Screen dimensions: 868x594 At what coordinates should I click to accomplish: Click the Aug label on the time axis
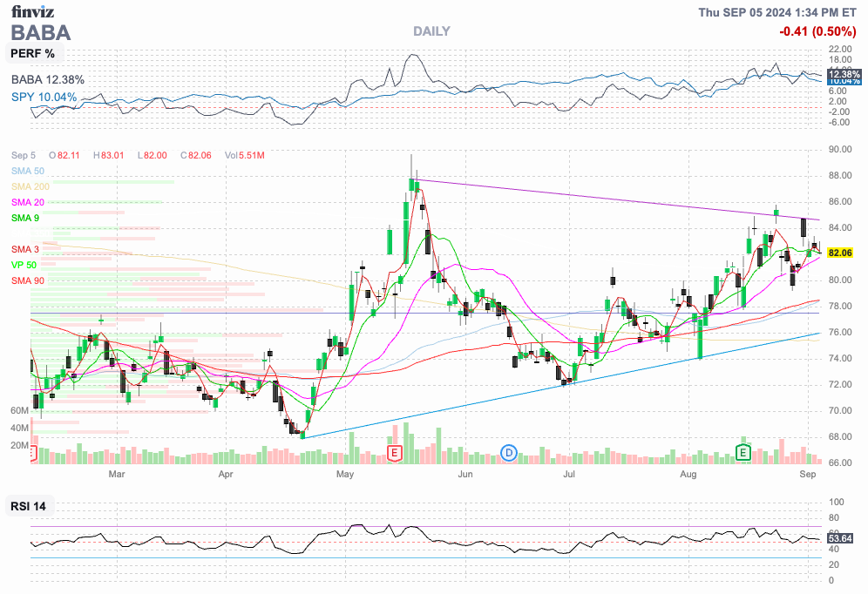click(x=688, y=474)
